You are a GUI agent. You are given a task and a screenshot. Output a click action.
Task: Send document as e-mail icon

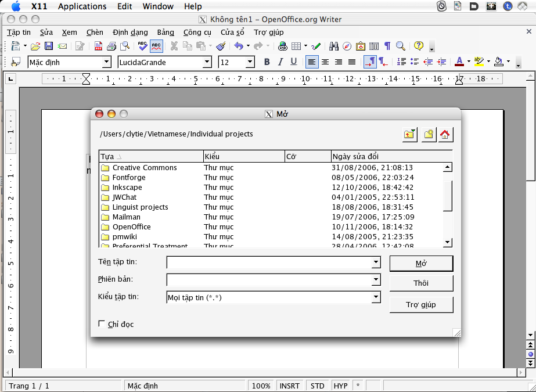[62, 46]
